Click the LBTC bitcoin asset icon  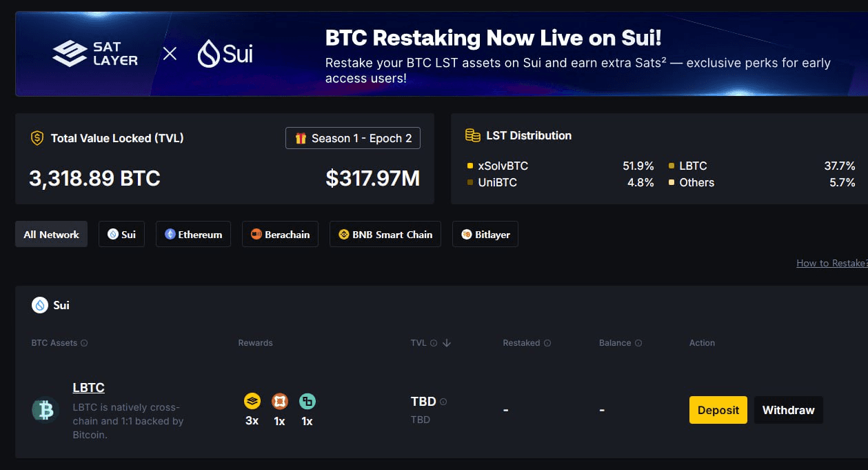coord(46,410)
